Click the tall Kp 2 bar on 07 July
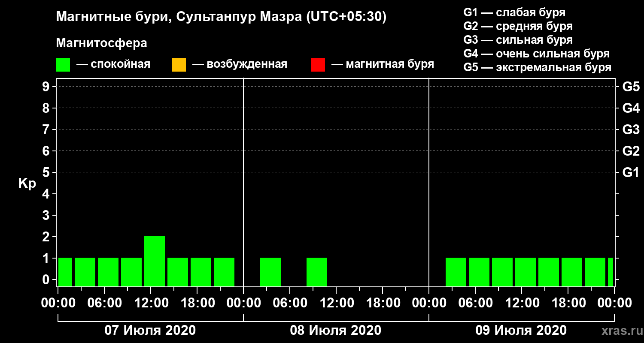Image resolution: width=644 pixels, height=343 pixels. point(155,261)
